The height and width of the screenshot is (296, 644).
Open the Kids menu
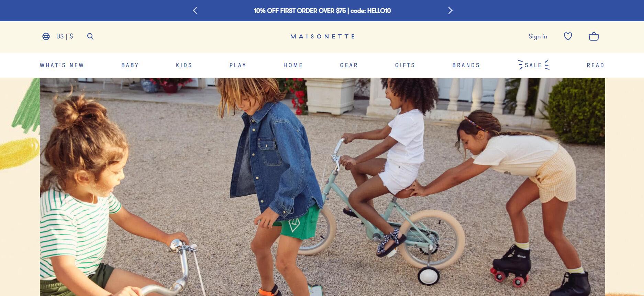(184, 65)
